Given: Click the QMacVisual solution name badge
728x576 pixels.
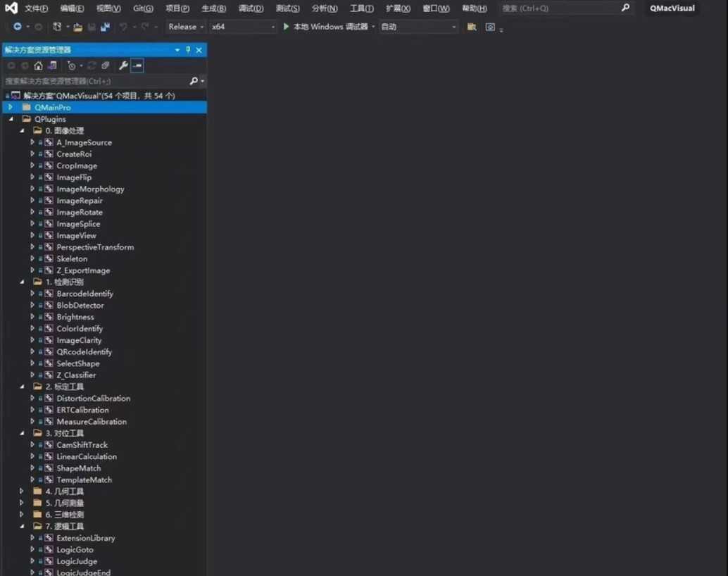Looking at the screenshot, I should [672, 8].
